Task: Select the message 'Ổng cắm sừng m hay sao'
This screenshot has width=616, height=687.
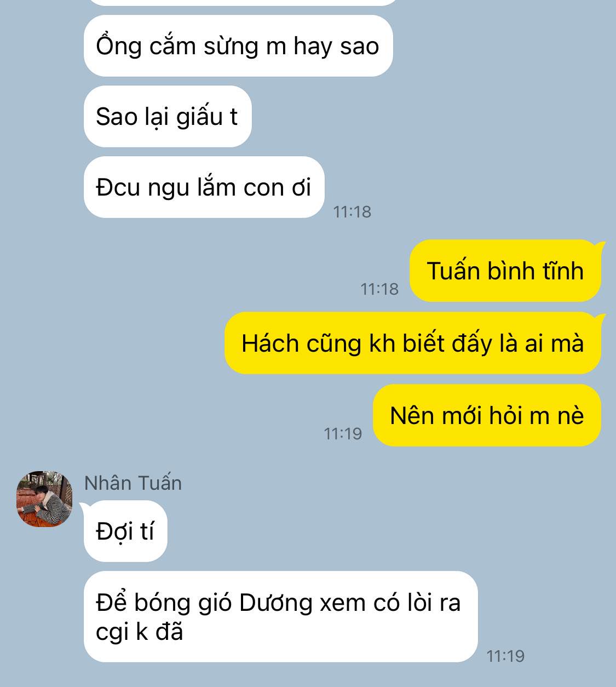Action: [x=238, y=46]
